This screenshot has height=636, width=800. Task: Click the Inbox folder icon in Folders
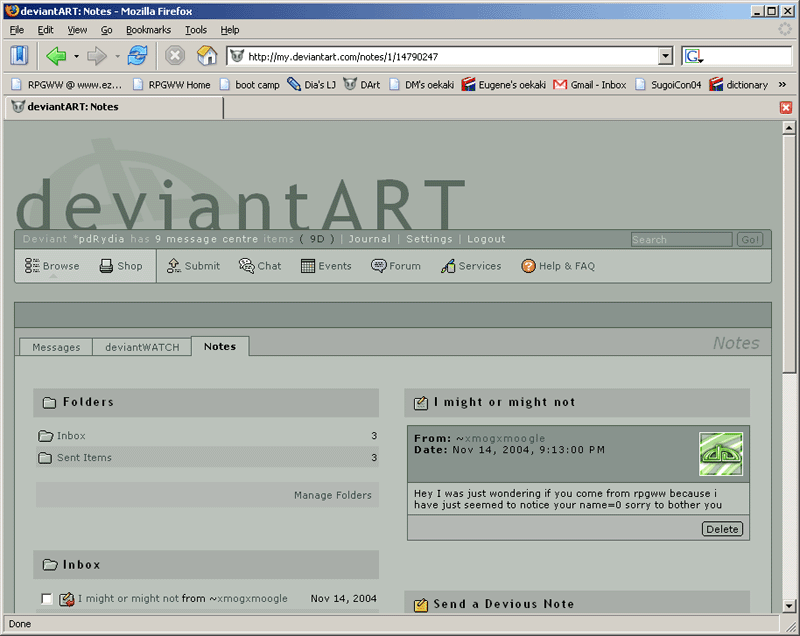coord(45,436)
